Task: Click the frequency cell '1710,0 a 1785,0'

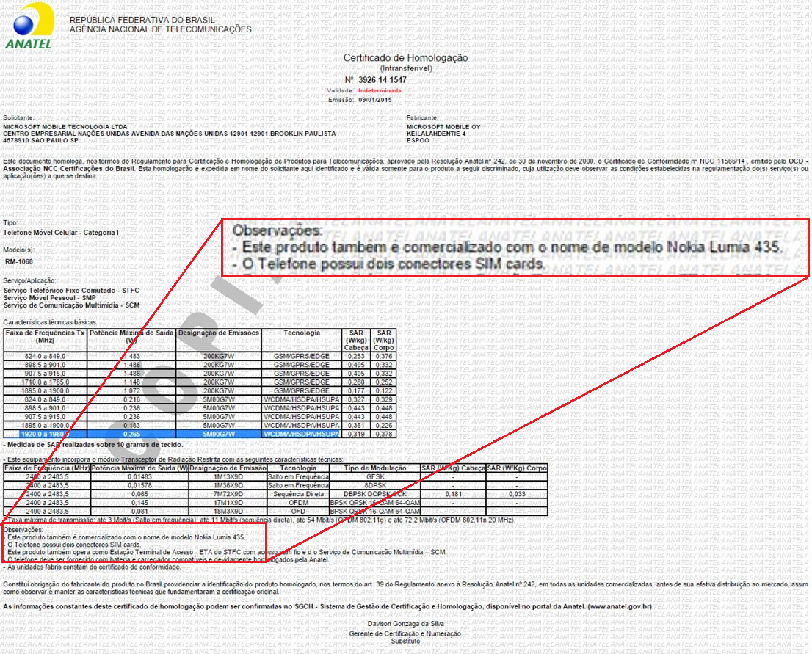Action: (45, 382)
